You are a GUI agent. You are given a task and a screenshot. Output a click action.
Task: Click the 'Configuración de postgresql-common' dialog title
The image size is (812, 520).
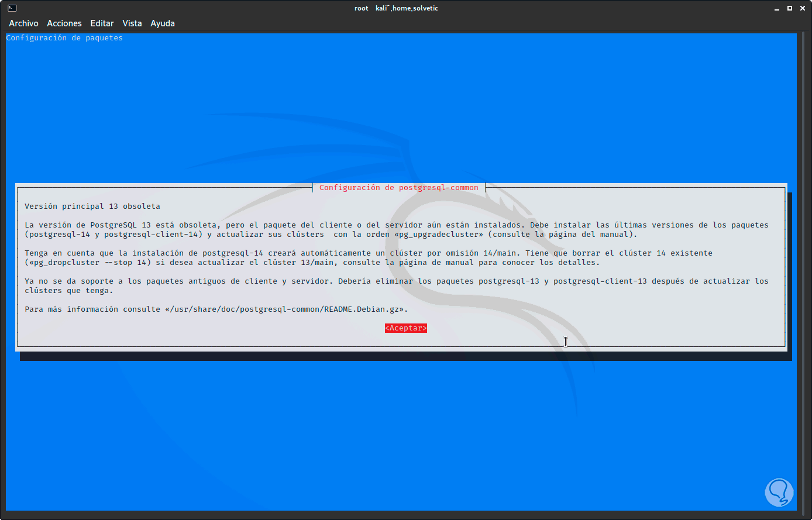point(399,188)
